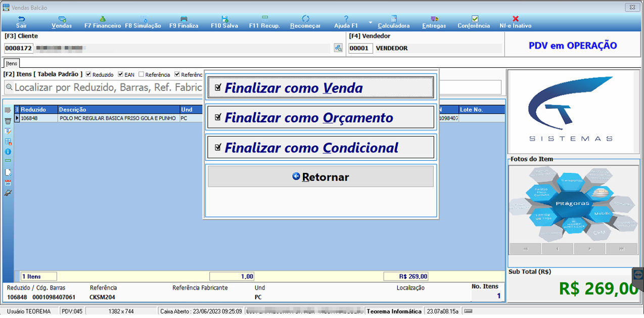The image size is (644, 318).
Task: Click the grid column selector icon
Action: click(x=17, y=109)
